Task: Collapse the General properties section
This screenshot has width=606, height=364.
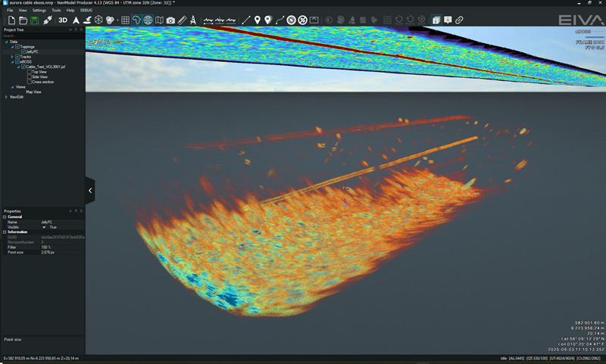Action: [4, 216]
